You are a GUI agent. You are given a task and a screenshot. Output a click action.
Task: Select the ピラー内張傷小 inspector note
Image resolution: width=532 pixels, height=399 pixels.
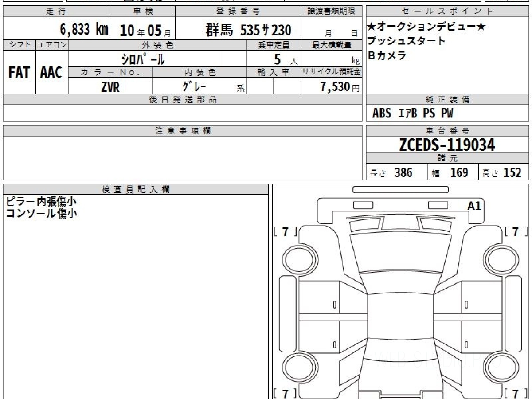pyautogui.click(x=41, y=202)
